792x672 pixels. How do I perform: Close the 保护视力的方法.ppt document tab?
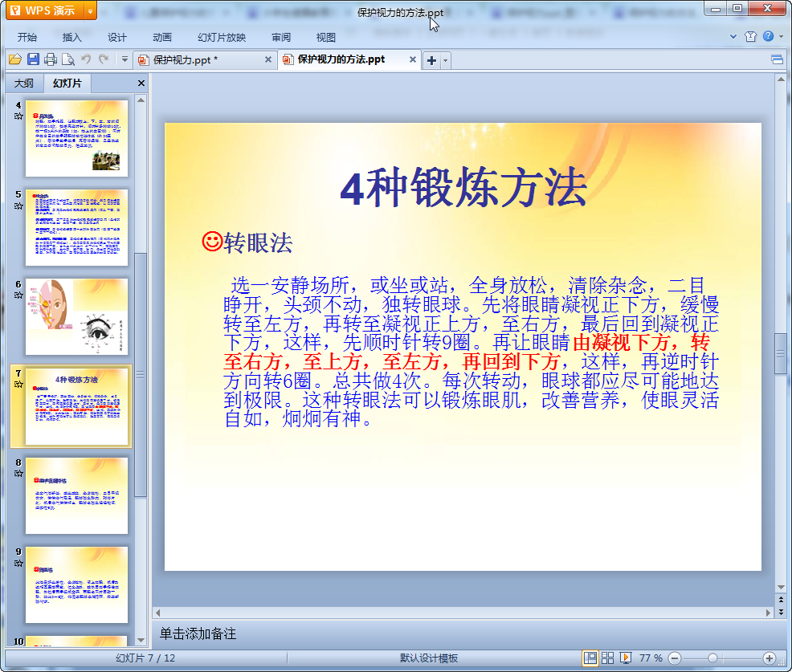coord(413,59)
